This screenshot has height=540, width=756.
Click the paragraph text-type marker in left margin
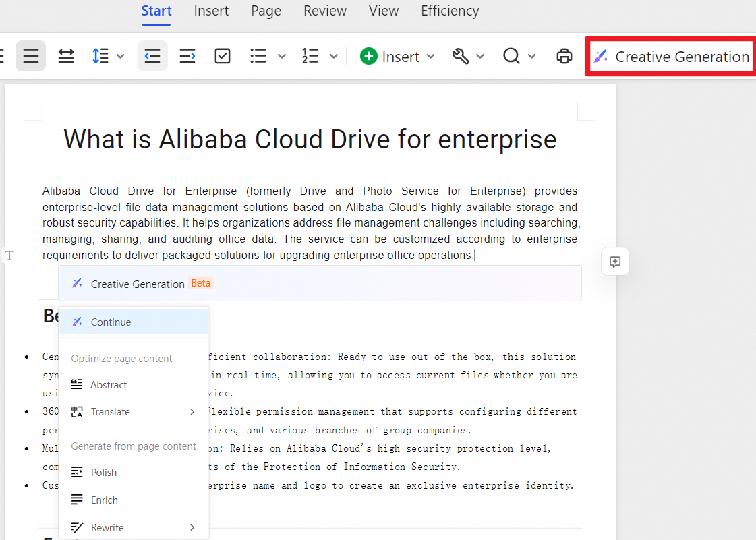10,255
